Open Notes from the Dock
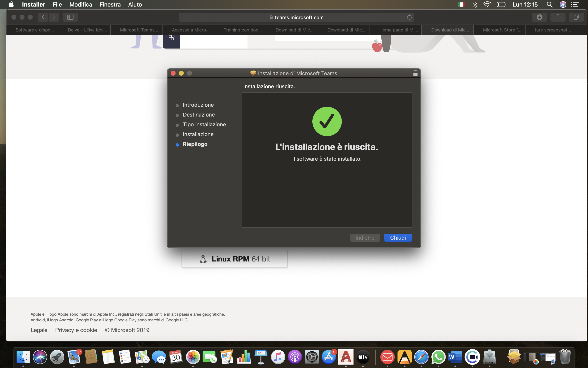Screen dimensions: 588x368 tap(108, 357)
